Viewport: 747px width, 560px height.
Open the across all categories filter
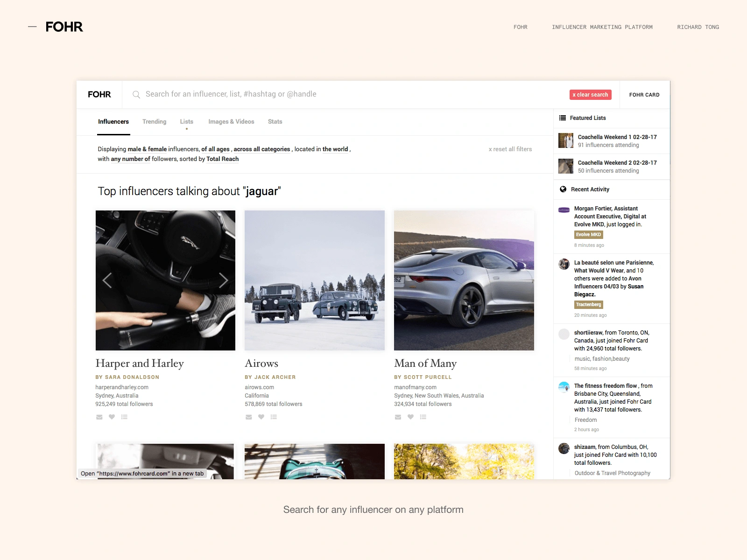pos(262,149)
